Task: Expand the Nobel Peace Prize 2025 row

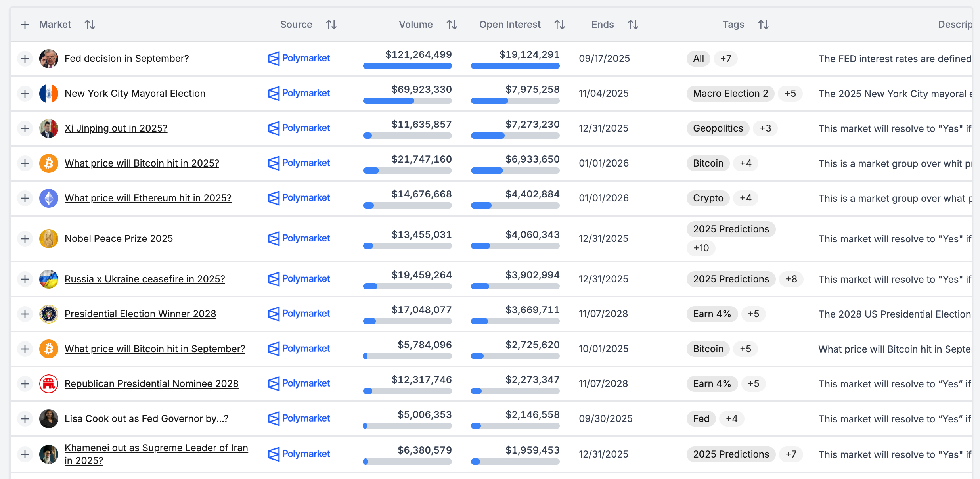Action: tap(25, 239)
